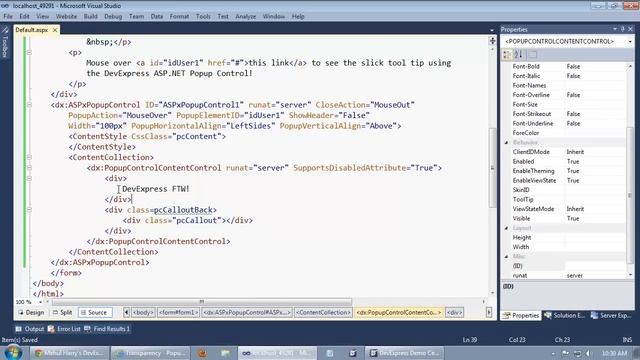Click the editor vertical scrollbar thumb
Image resolution: width=640 pixels, height=360 pixels.
coord(492,167)
